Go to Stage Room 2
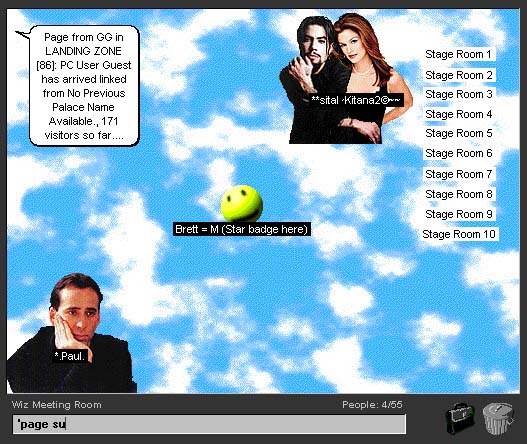This screenshot has height=444, width=527. click(459, 75)
